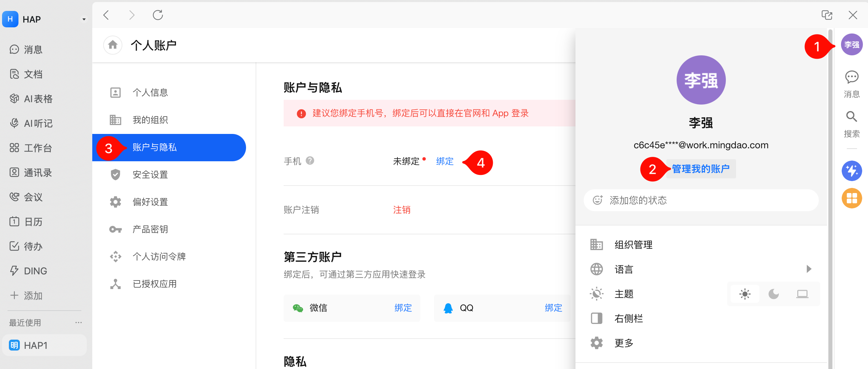Open the recently used HAP1 app
The image size is (868, 369).
(x=44, y=345)
